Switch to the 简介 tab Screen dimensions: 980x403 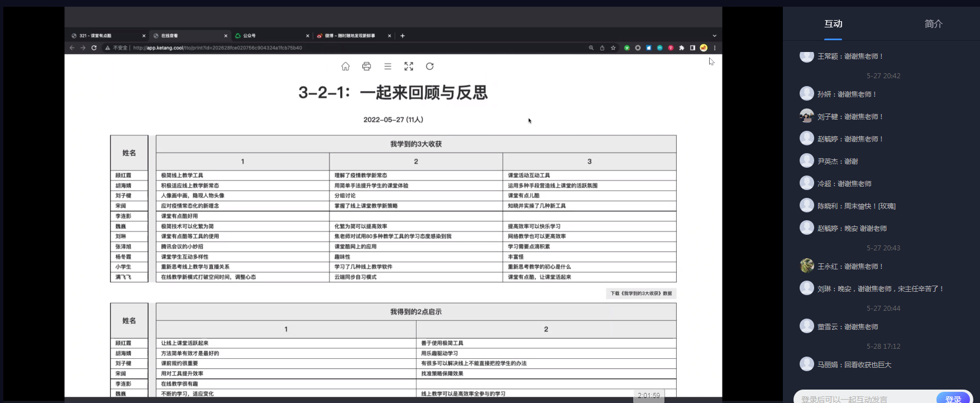coord(933,24)
